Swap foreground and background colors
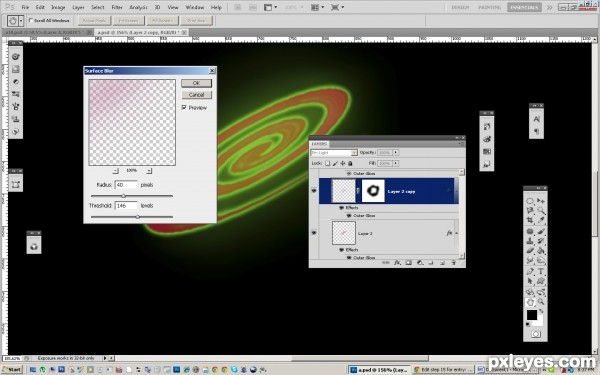The height and width of the screenshot is (375, 600). (x=541, y=312)
